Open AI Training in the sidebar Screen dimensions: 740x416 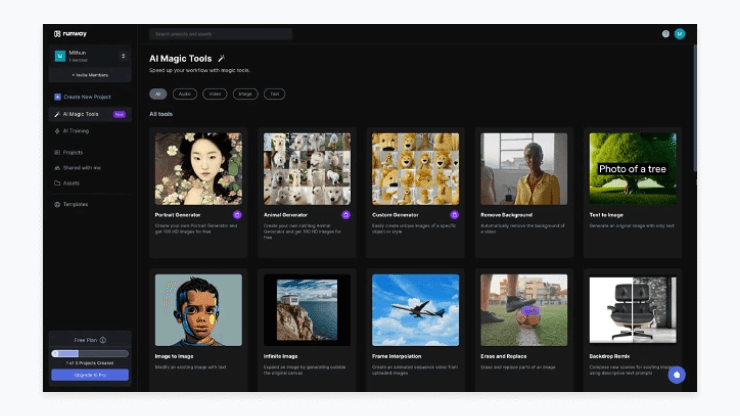[76, 130]
